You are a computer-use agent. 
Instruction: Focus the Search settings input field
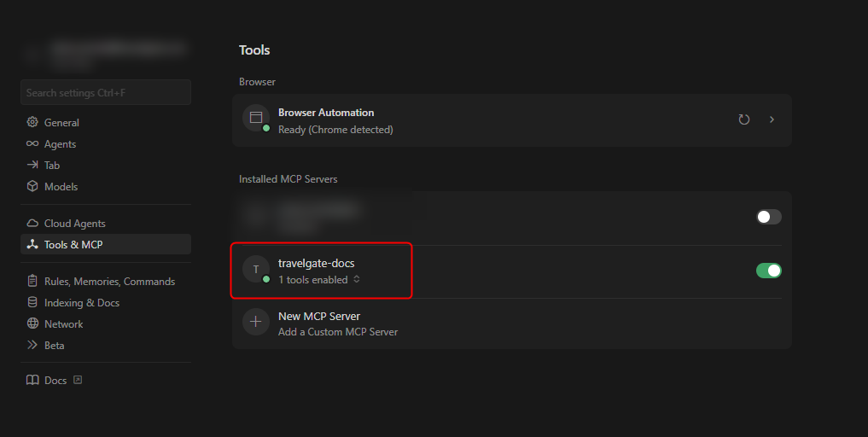point(106,92)
